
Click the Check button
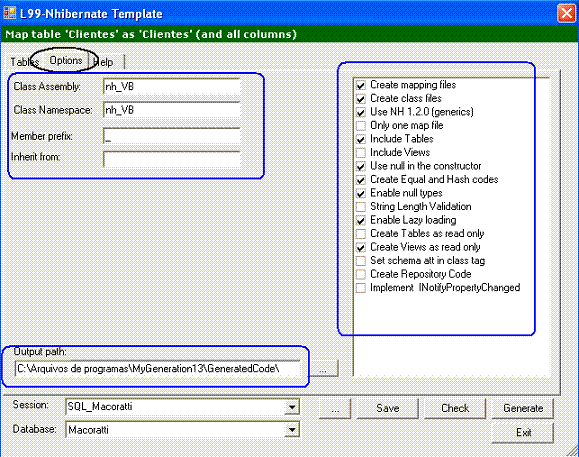point(455,408)
